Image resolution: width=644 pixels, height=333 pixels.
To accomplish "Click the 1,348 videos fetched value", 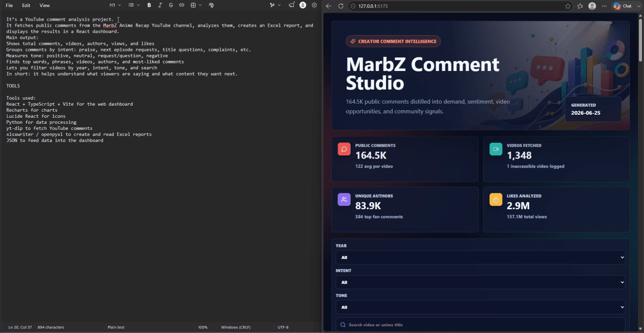I will click(x=519, y=155).
